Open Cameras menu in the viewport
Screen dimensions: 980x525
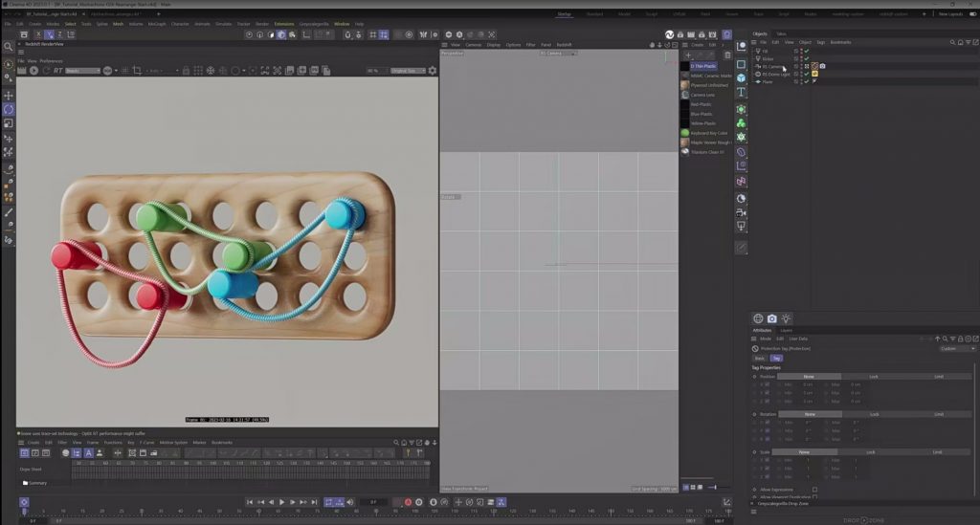click(x=473, y=45)
